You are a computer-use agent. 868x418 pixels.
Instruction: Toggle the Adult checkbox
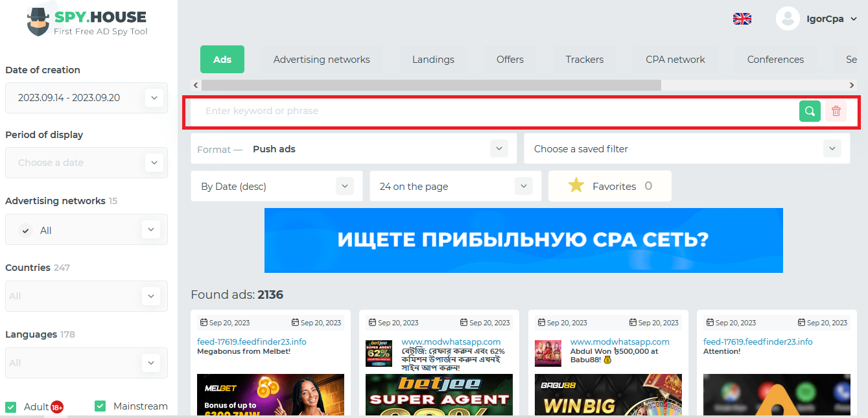[x=11, y=406]
